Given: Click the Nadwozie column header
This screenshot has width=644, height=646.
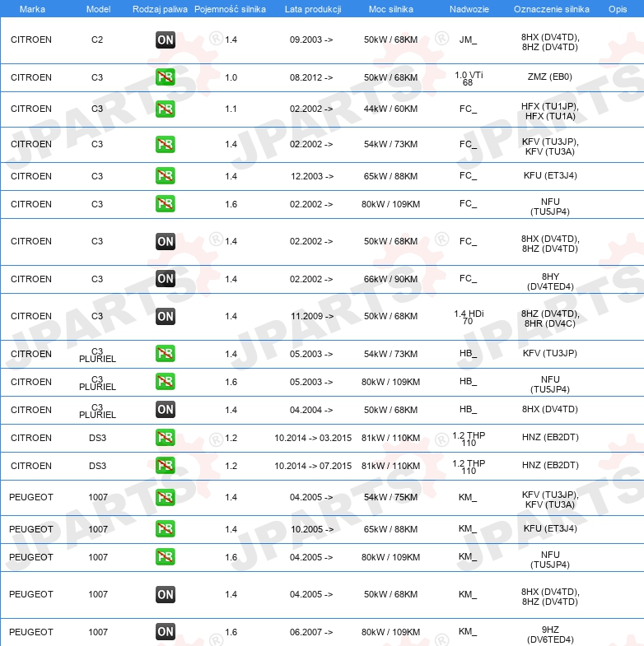Looking at the screenshot, I should click(469, 9).
